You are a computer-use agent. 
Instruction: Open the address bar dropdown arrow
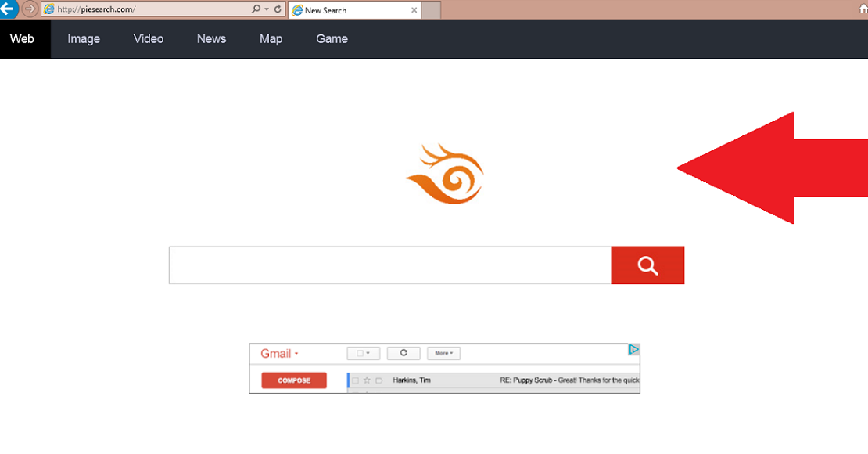pyautogui.click(x=267, y=9)
